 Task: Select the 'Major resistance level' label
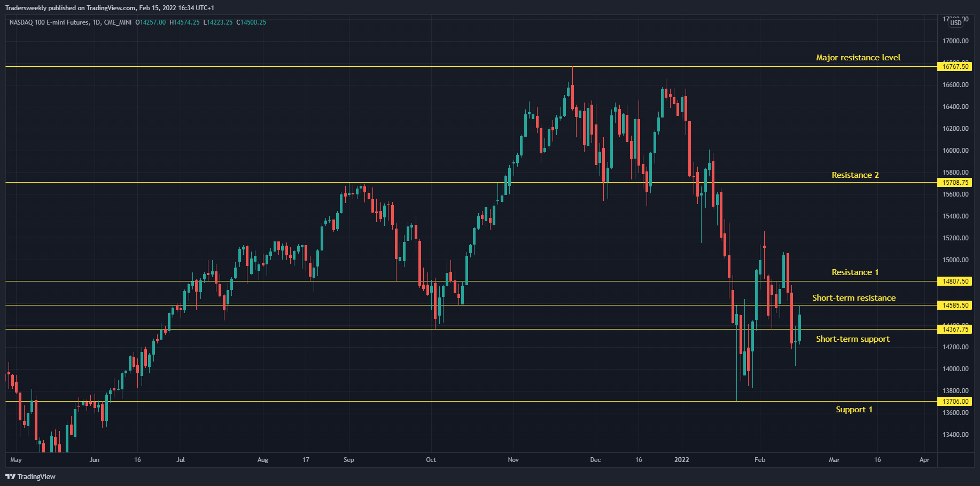(x=858, y=58)
